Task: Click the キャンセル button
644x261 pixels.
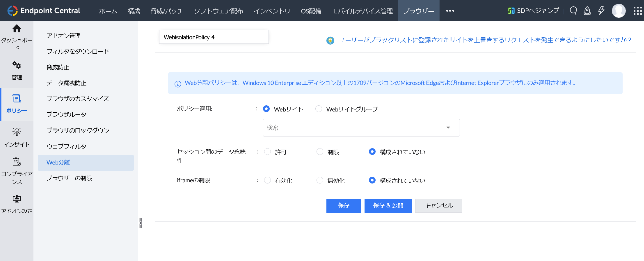Action: (439, 206)
